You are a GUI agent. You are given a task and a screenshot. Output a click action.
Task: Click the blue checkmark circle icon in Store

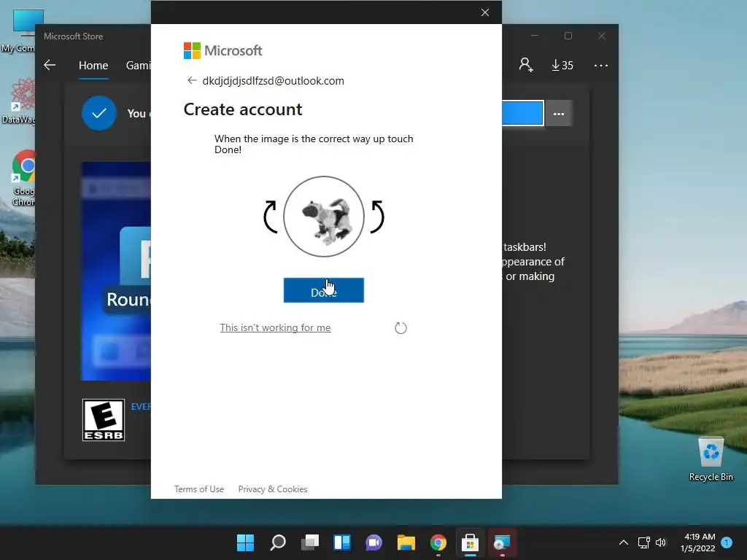pos(99,113)
